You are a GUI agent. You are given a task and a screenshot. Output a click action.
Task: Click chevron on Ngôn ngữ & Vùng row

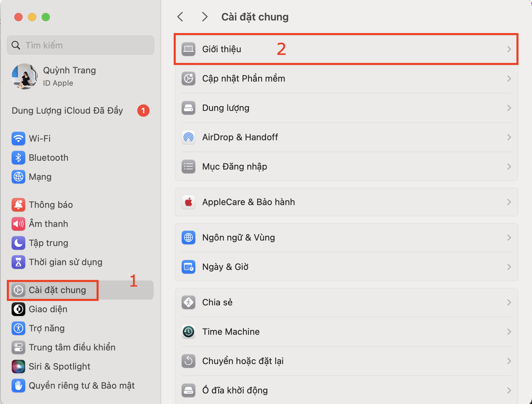coord(509,237)
